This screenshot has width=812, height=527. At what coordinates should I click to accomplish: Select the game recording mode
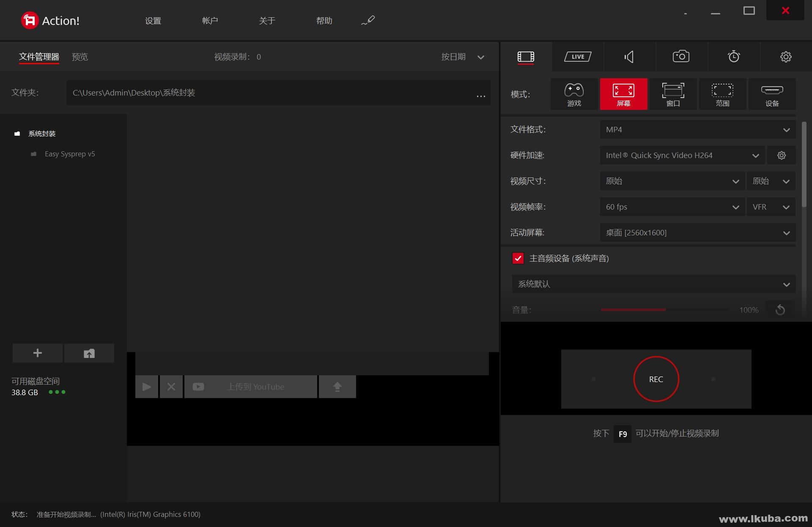(574, 94)
